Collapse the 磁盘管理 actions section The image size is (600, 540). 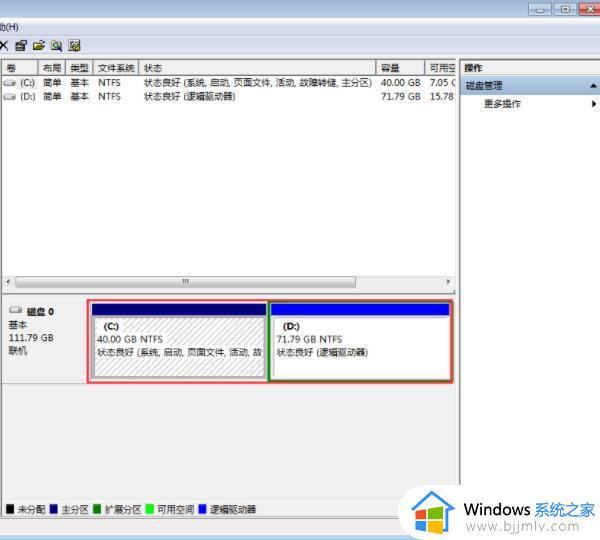[x=593, y=86]
